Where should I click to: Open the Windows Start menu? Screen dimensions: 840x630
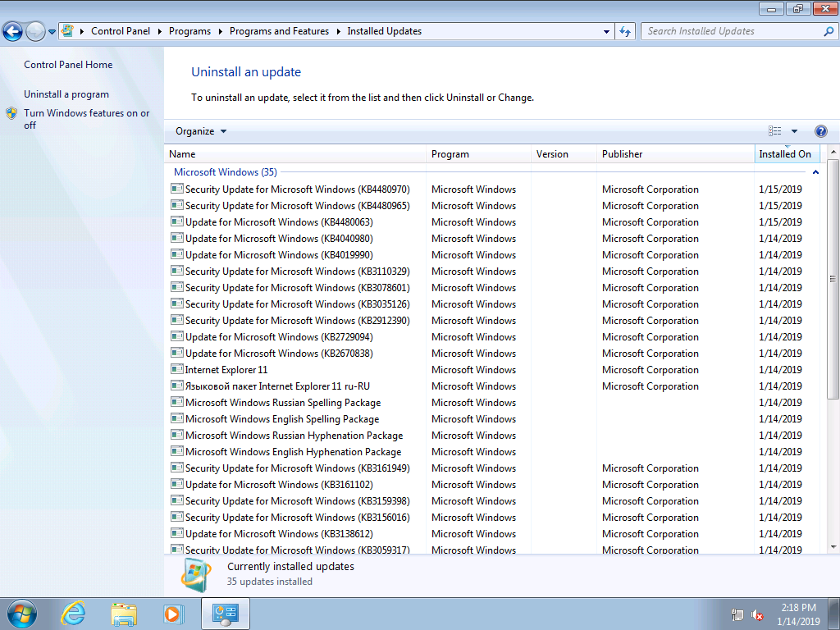click(22, 614)
